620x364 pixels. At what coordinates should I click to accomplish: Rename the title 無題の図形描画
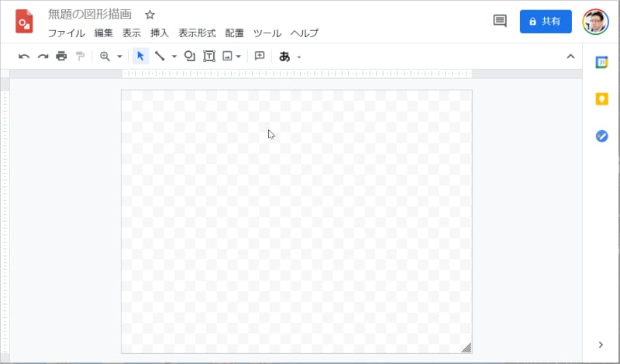pyautogui.click(x=90, y=14)
